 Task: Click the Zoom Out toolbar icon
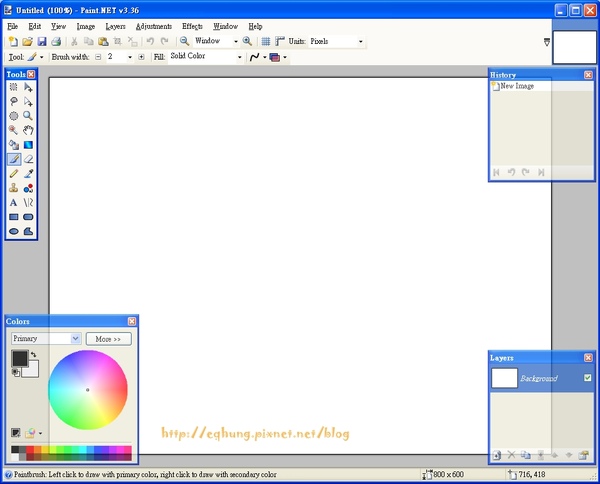[184, 41]
